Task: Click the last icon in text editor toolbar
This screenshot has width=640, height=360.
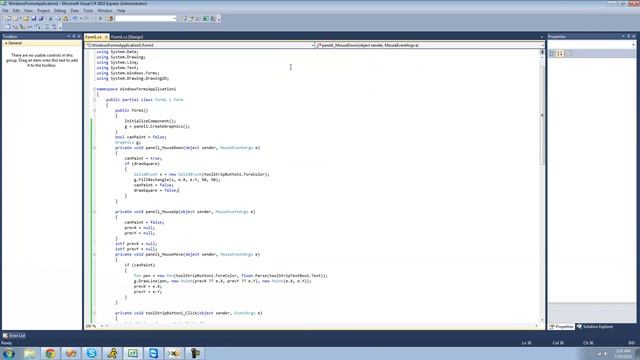Action: click(x=54, y=27)
